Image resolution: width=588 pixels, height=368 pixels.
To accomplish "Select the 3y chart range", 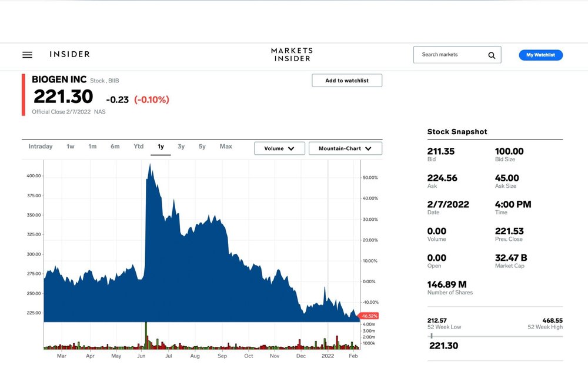I will pyautogui.click(x=181, y=147).
